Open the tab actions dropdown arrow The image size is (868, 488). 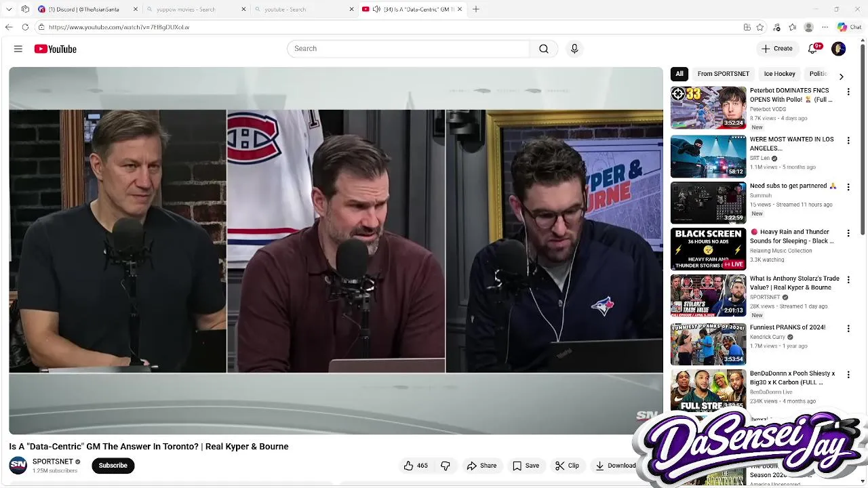click(9, 9)
